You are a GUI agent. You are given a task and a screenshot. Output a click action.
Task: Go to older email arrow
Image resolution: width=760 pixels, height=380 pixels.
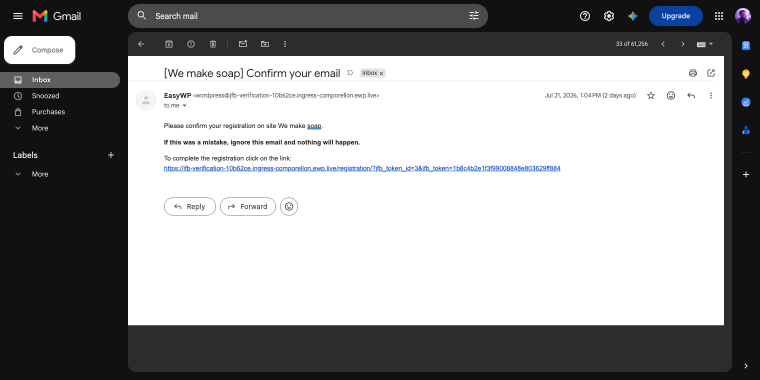[x=682, y=44]
